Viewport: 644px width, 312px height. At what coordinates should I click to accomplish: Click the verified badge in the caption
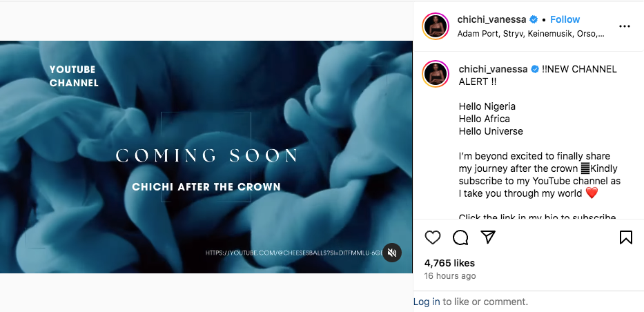[x=534, y=69]
